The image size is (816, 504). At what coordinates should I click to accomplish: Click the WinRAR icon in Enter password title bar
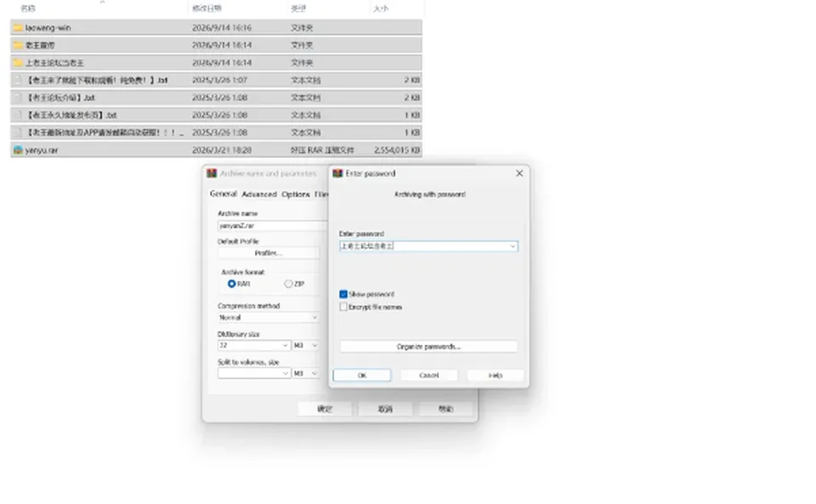click(337, 173)
